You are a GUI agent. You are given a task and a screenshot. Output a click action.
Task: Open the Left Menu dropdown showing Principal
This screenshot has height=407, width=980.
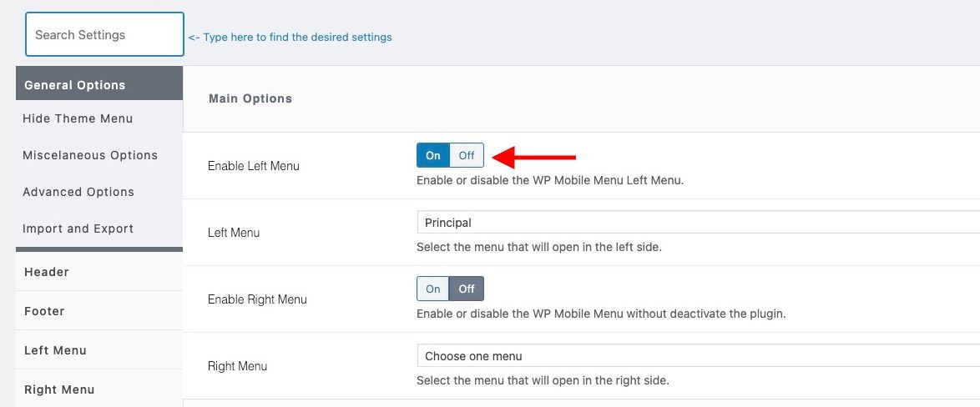tap(698, 222)
